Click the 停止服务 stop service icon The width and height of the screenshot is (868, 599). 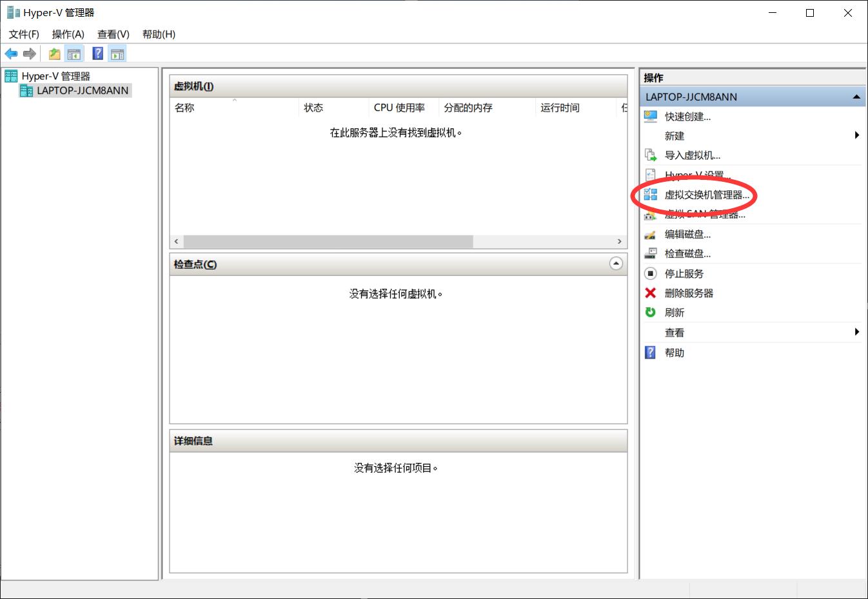tap(651, 273)
